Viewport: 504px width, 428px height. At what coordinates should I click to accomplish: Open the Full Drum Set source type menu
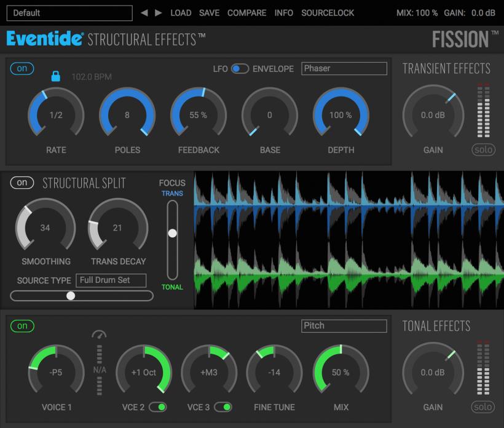[x=111, y=280]
